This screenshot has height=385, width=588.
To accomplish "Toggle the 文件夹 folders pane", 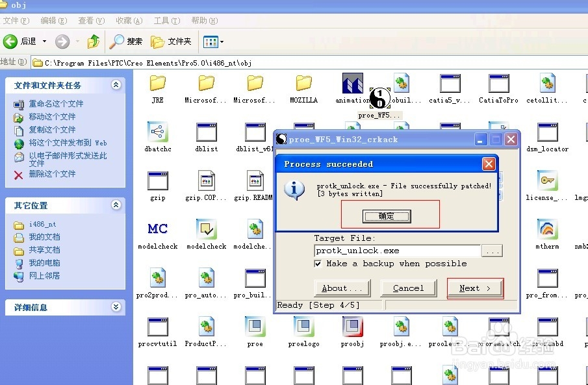I will (171, 42).
